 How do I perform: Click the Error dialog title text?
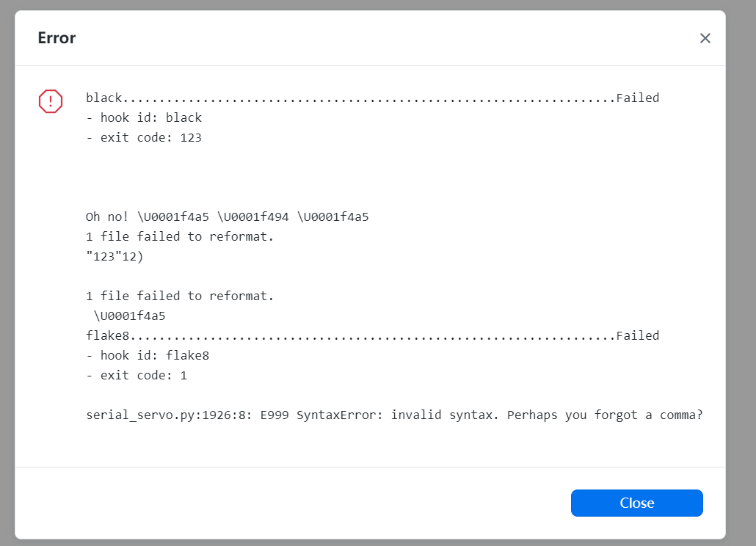(57, 38)
